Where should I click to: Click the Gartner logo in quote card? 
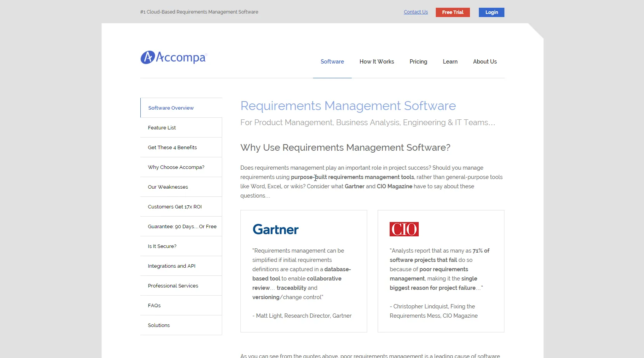pyautogui.click(x=275, y=229)
